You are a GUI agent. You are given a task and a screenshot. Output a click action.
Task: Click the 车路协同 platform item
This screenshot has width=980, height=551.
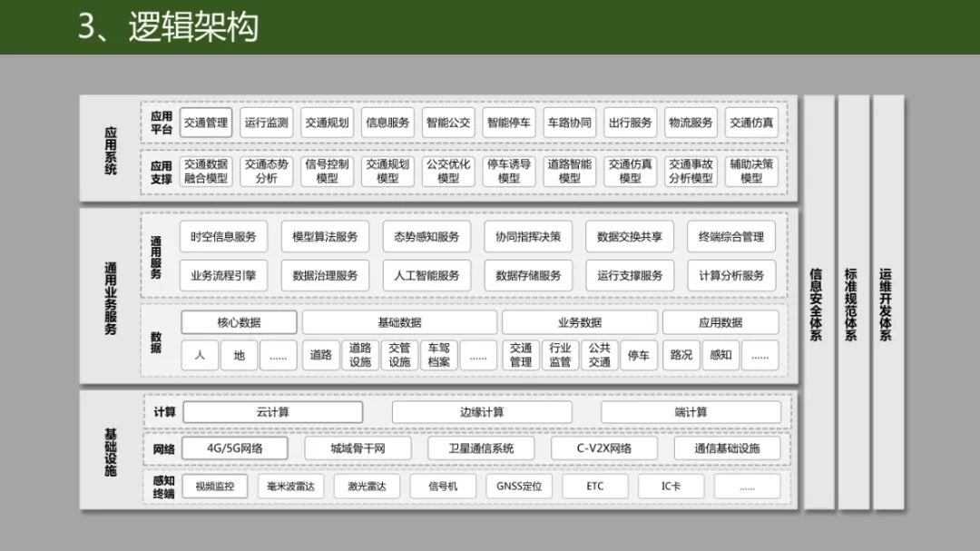point(572,123)
